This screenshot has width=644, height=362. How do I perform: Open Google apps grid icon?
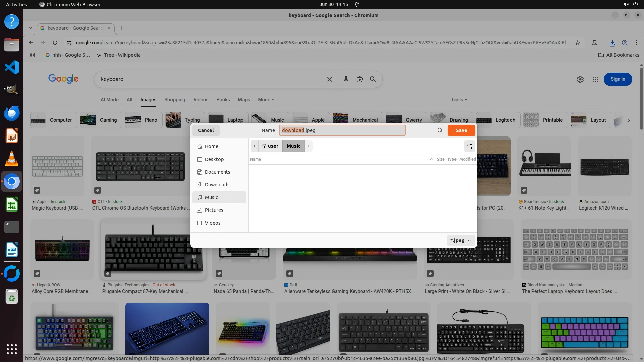click(595, 79)
